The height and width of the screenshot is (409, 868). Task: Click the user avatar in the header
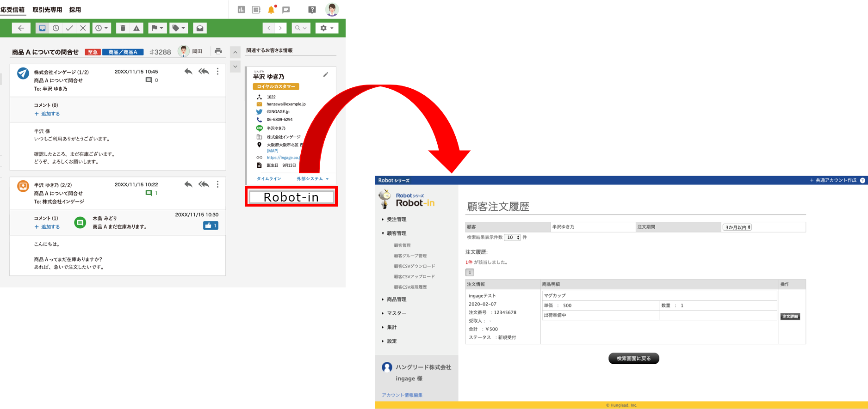click(x=332, y=9)
